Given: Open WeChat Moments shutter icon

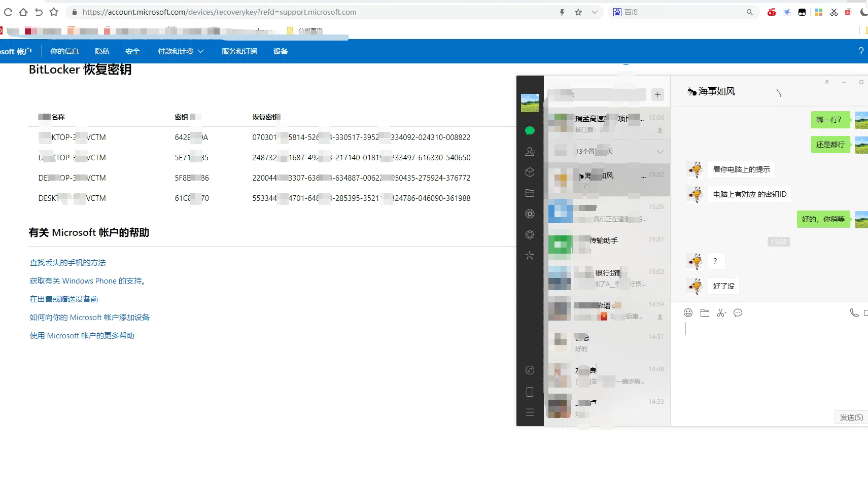Looking at the screenshot, I should pos(530,214).
